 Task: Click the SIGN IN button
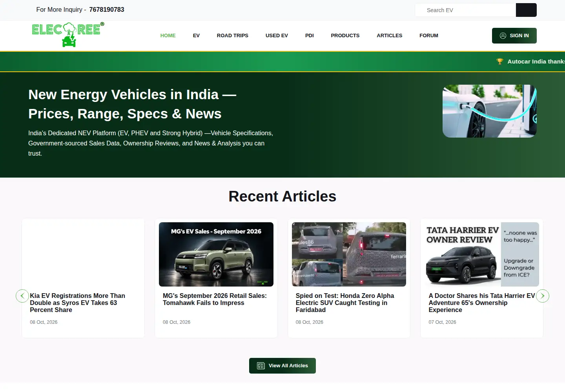[514, 36]
